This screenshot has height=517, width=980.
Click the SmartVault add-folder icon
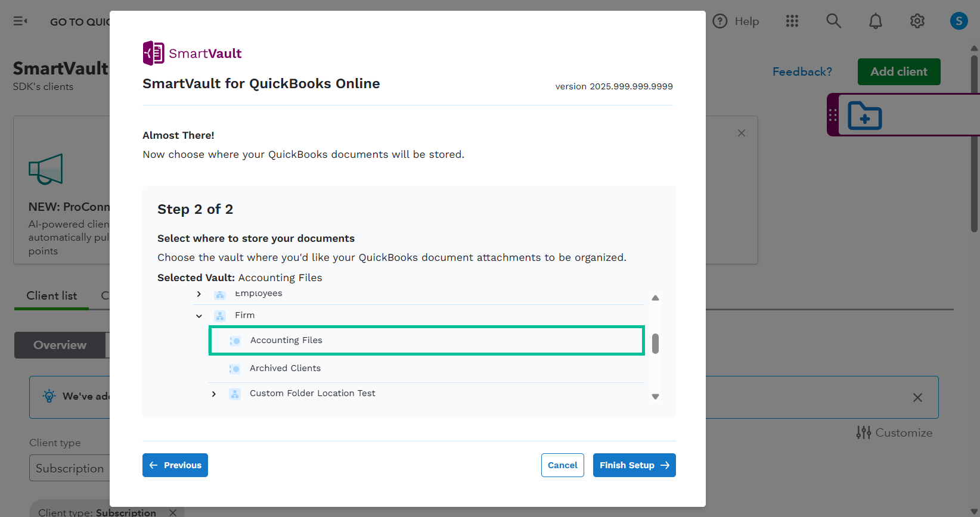pos(865,116)
